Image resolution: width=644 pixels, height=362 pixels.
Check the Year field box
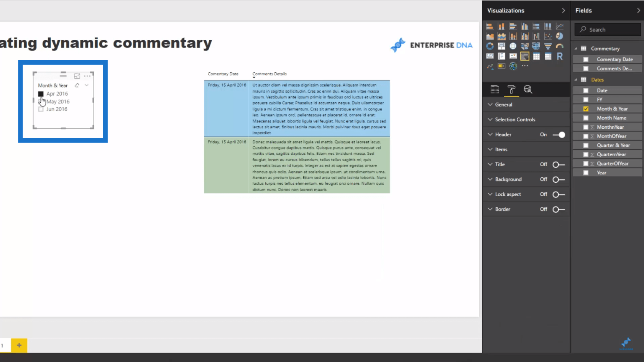(x=586, y=173)
